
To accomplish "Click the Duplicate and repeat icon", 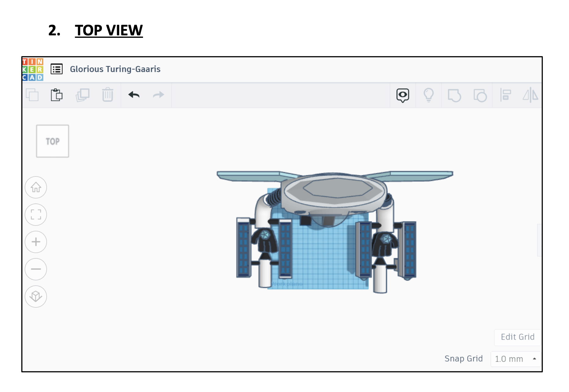I will [x=83, y=95].
